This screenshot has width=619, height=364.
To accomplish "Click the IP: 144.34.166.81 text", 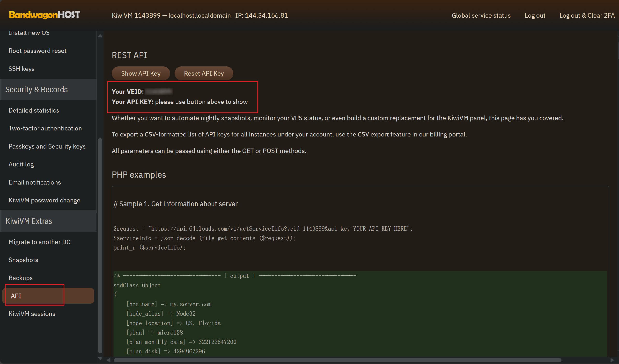I will pos(262,15).
